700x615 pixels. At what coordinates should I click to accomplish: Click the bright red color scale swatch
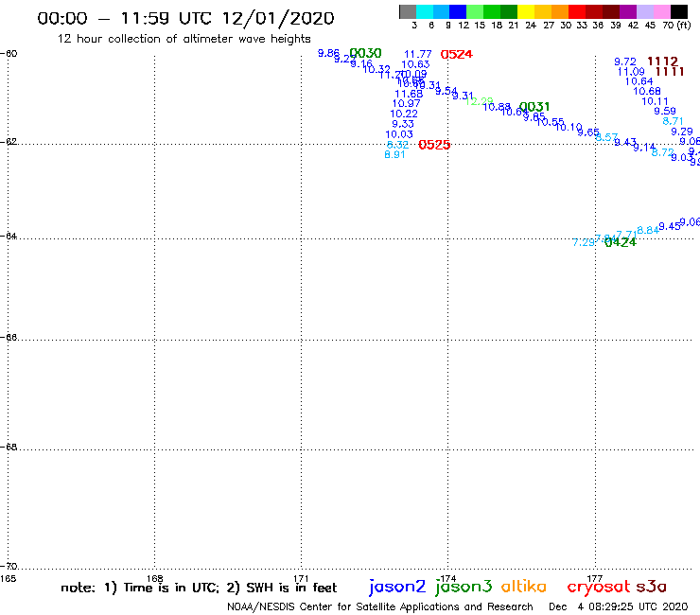(577, 11)
